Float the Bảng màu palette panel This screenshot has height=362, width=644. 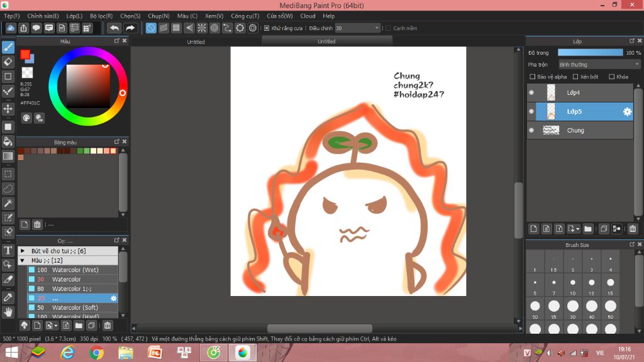click(x=116, y=141)
